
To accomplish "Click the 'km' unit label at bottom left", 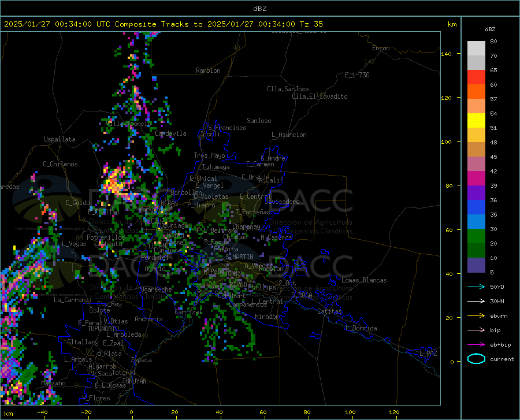I will [8, 414].
